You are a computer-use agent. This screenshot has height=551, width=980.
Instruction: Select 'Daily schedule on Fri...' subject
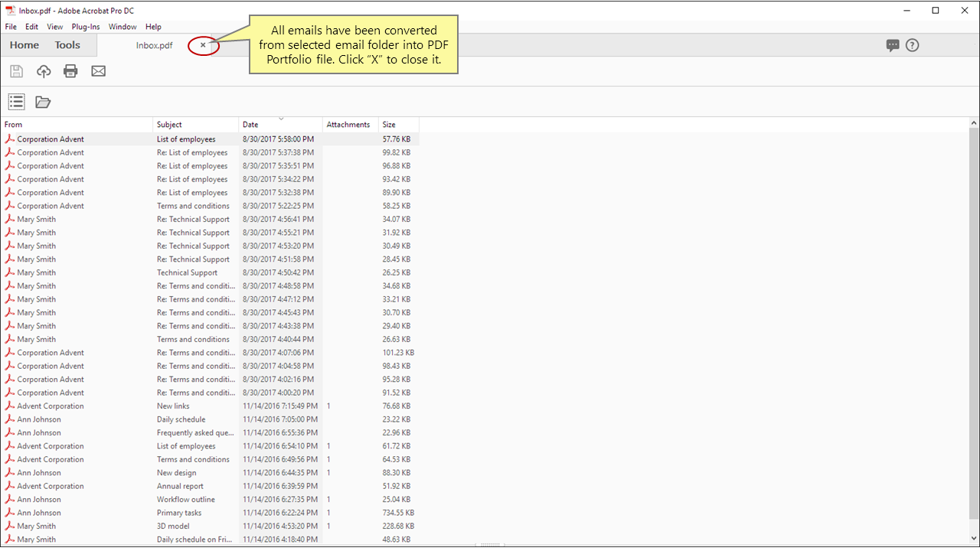pyautogui.click(x=195, y=540)
